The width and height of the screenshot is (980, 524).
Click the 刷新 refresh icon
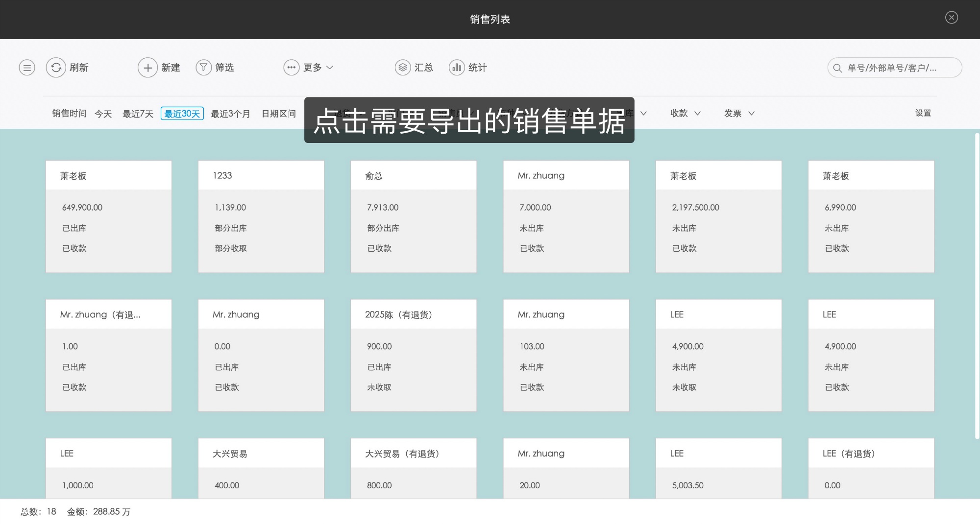click(55, 68)
